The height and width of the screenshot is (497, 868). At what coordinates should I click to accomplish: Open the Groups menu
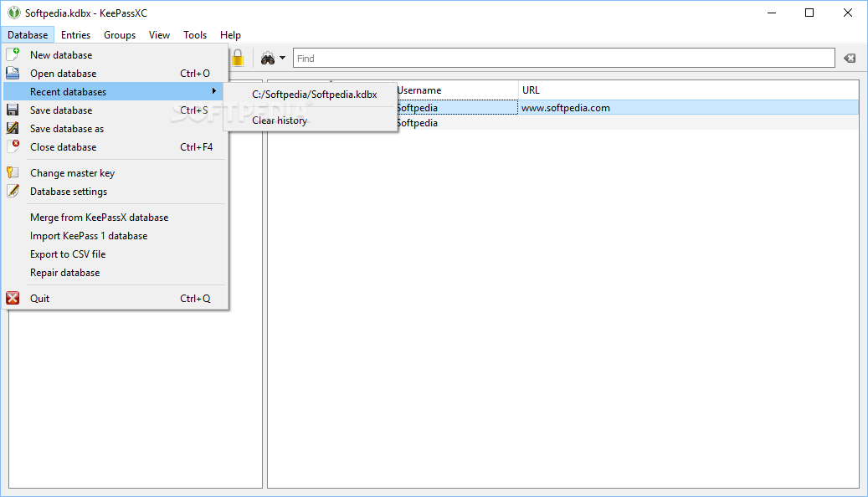click(x=120, y=35)
